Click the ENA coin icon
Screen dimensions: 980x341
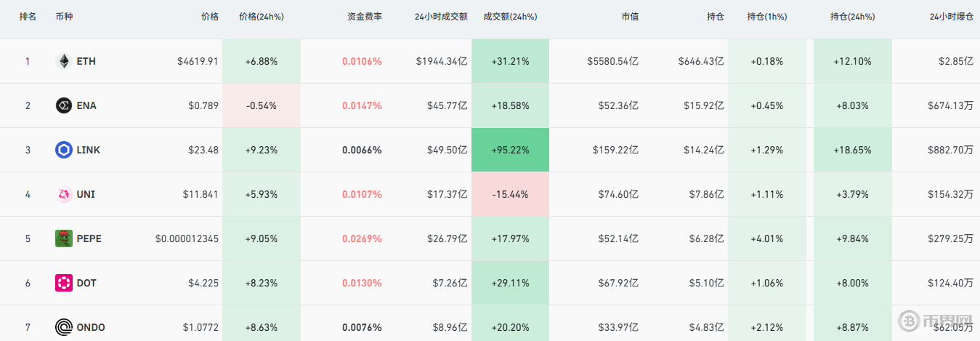pyautogui.click(x=63, y=106)
